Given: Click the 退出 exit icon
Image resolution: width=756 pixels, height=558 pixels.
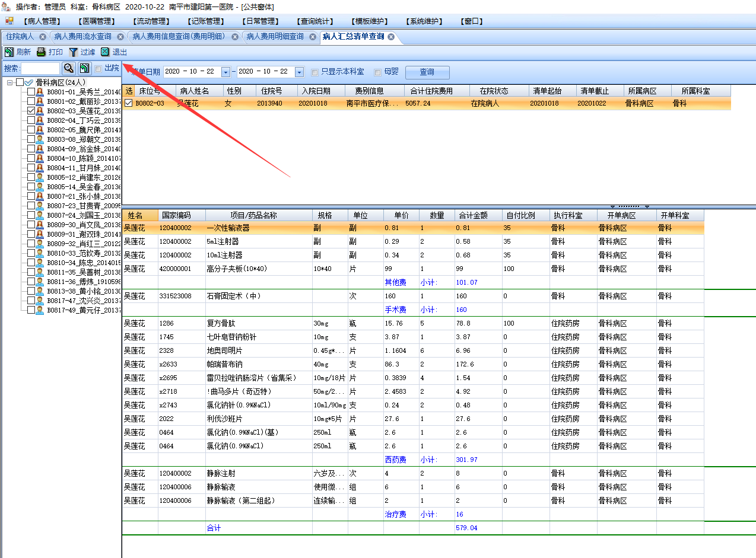Looking at the screenshot, I should pos(105,52).
